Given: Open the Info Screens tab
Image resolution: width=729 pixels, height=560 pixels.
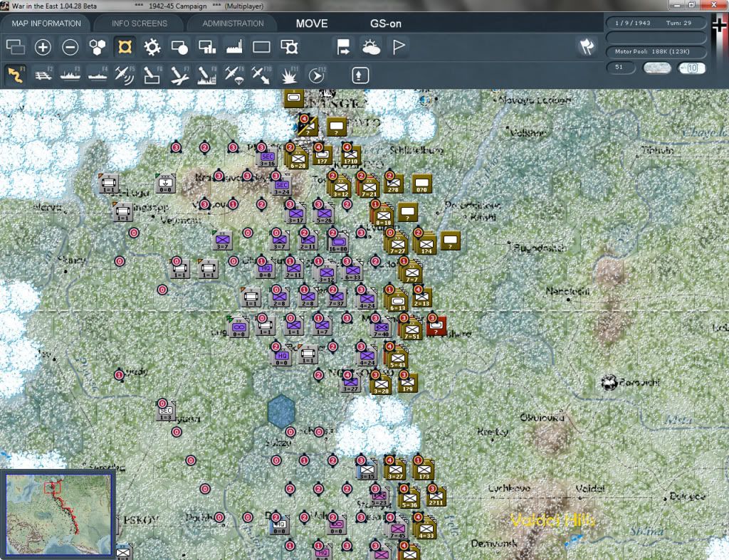Looking at the screenshot, I should (139, 23).
